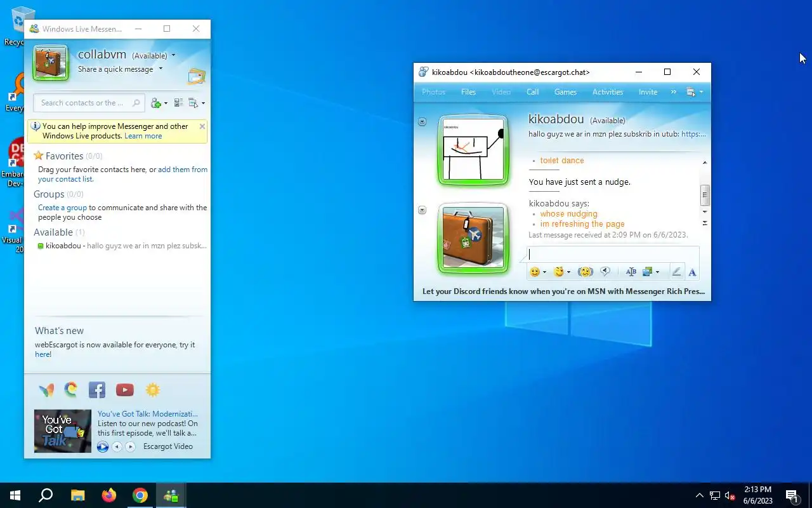Viewport: 812px width, 508px height.
Task: Go to next Escargot Video item
Action: point(130,446)
